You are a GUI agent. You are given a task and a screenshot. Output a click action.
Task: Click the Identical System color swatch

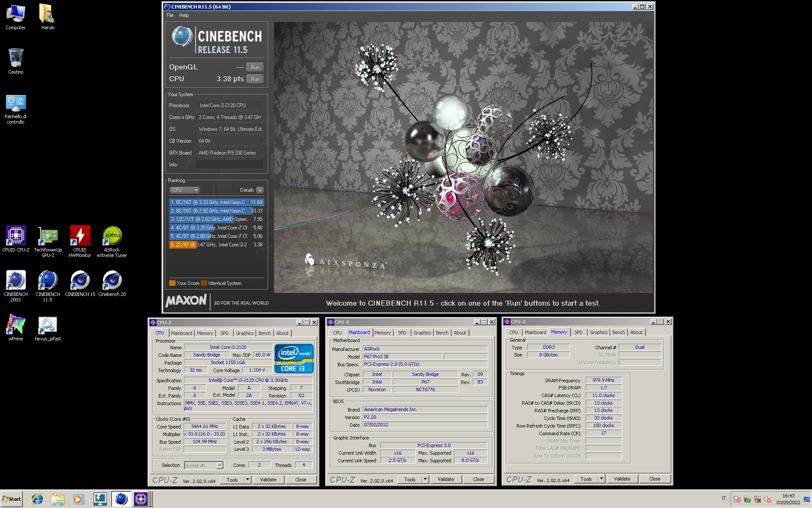click(204, 283)
